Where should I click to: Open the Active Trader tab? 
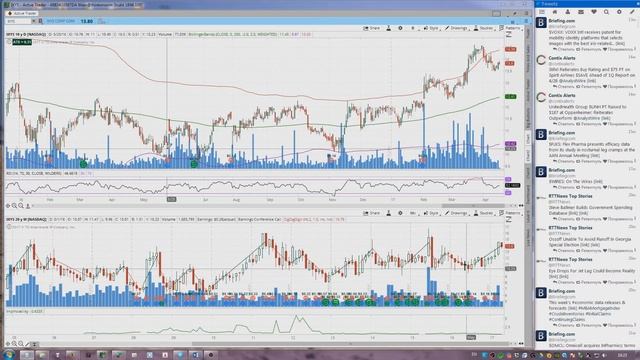coord(23,13)
